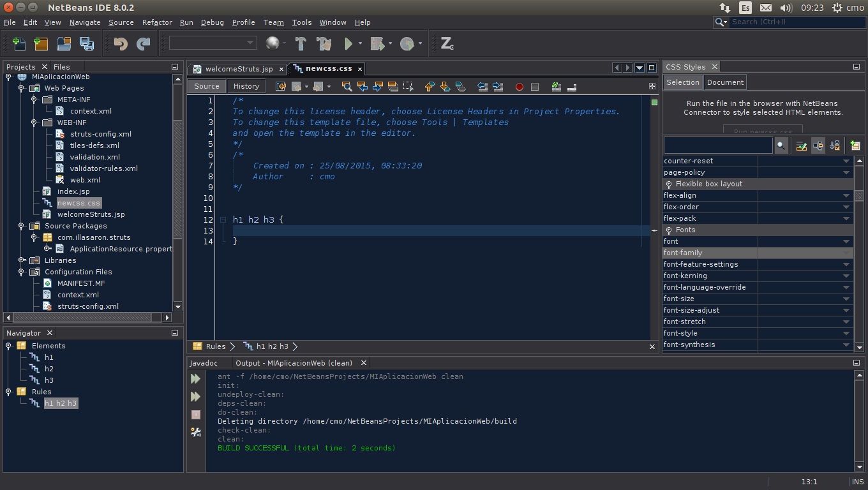This screenshot has height=490, width=868.
Task: Open the Tools menu
Action: coord(302,22)
